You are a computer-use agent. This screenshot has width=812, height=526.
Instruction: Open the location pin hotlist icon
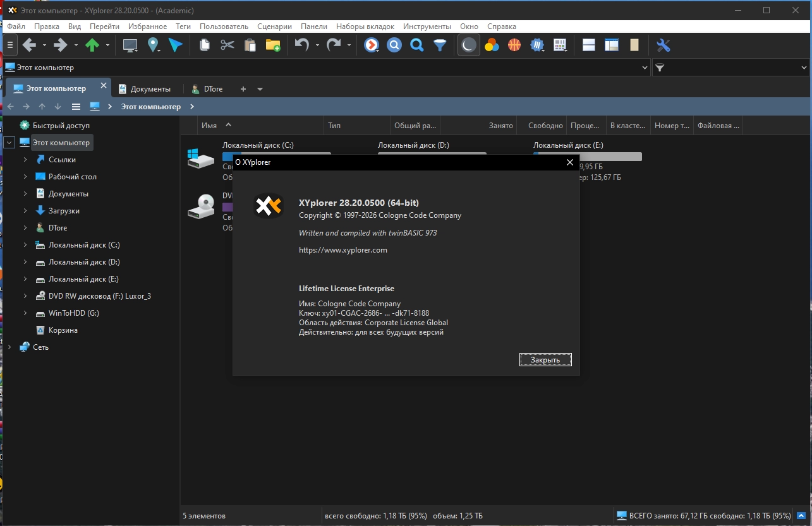(x=153, y=45)
